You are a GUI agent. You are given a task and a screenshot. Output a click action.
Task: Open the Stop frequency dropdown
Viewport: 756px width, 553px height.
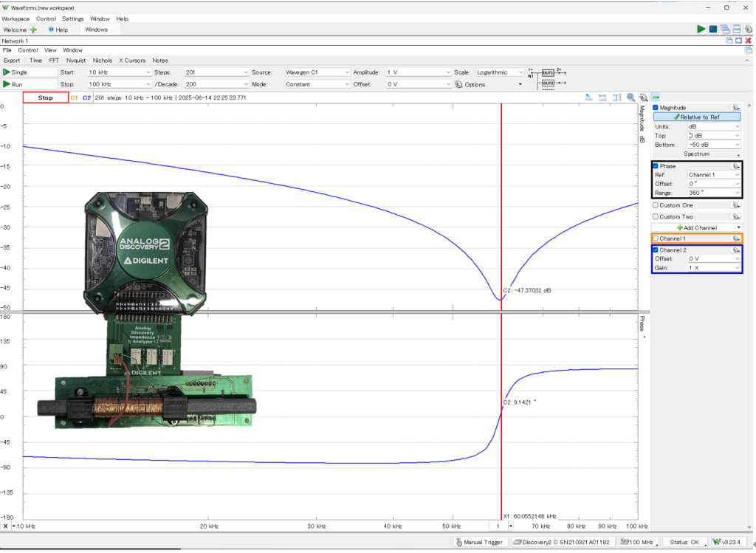point(120,84)
